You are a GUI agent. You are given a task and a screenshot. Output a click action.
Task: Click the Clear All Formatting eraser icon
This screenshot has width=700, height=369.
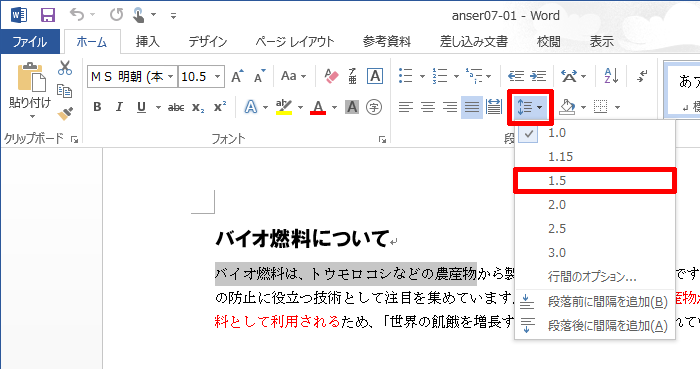331,76
